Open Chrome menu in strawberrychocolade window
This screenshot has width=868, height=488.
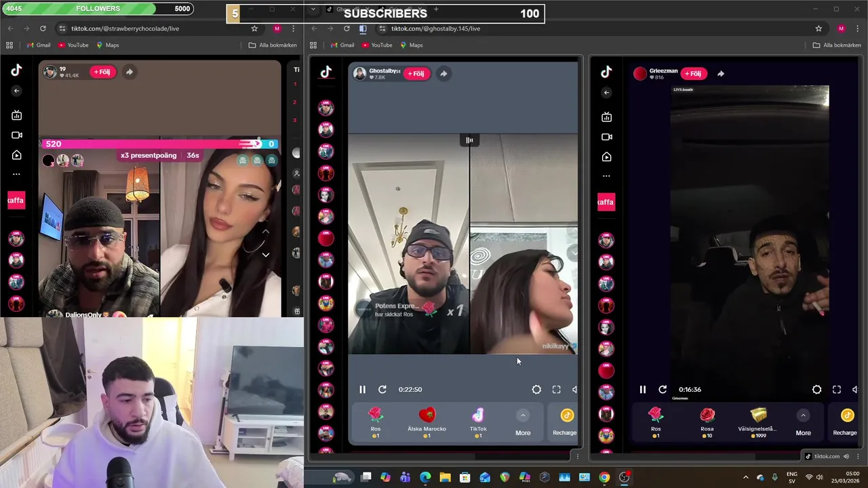pyautogui.click(x=294, y=28)
